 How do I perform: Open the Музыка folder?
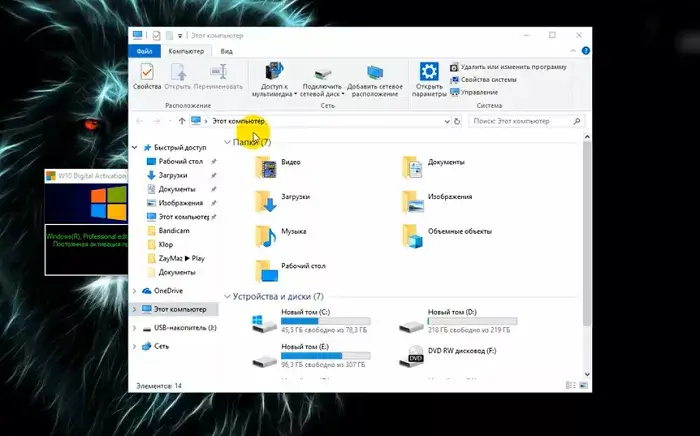coord(280,236)
